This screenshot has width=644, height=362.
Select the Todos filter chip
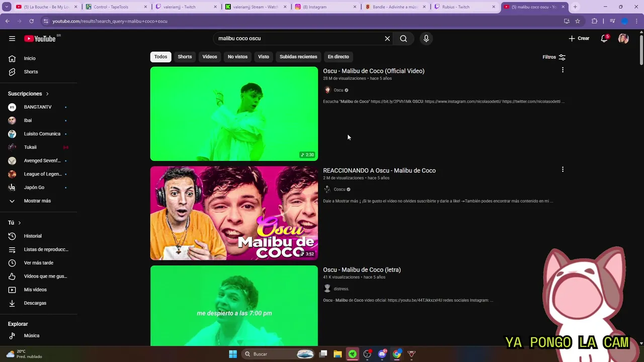point(160,57)
